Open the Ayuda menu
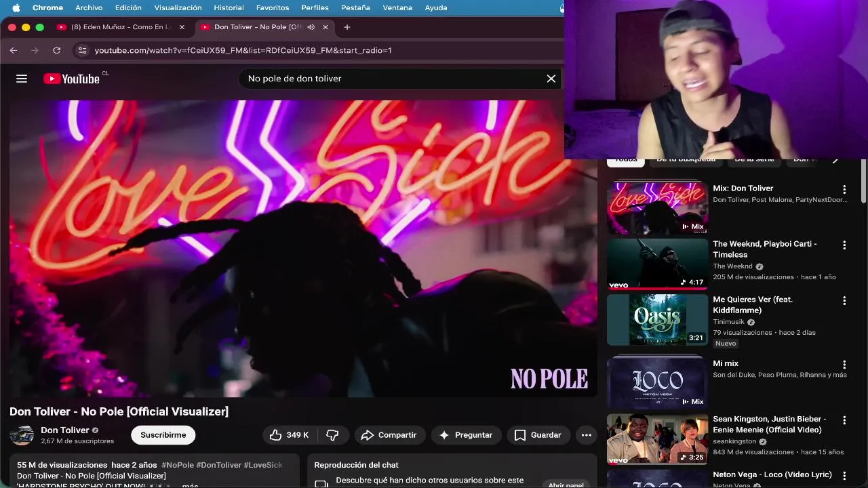The image size is (868, 488). pos(436,7)
